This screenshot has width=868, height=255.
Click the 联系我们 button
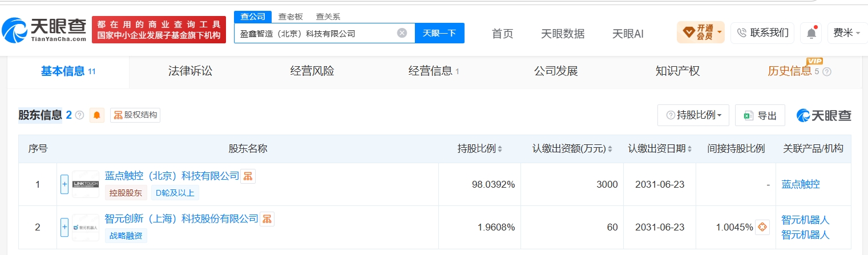[x=762, y=33]
